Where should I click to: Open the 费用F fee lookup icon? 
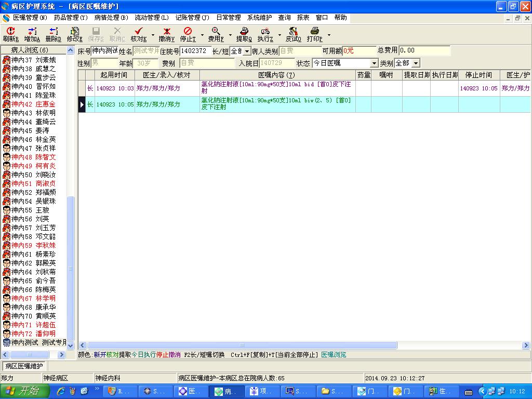[216, 35]
